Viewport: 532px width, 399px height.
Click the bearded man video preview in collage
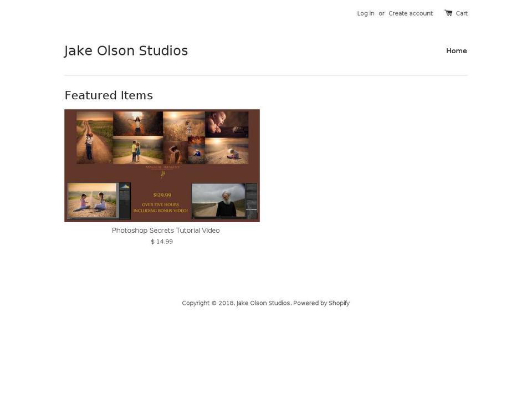pos(224,201)
